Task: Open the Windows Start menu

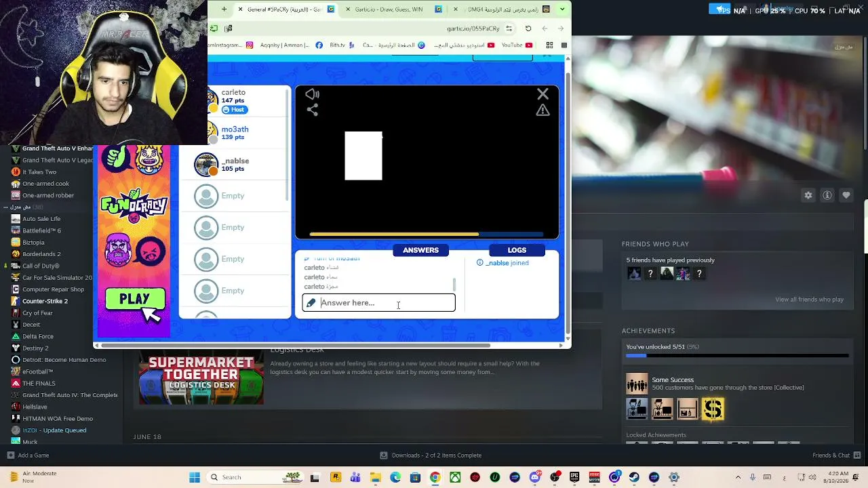Action: pos(195,477)
